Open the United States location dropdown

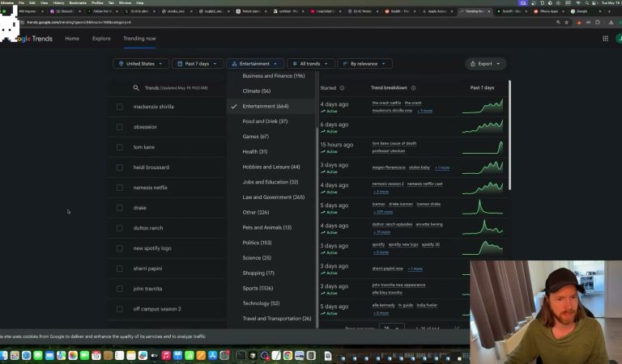pyautogui.click(x=141, y=64)
